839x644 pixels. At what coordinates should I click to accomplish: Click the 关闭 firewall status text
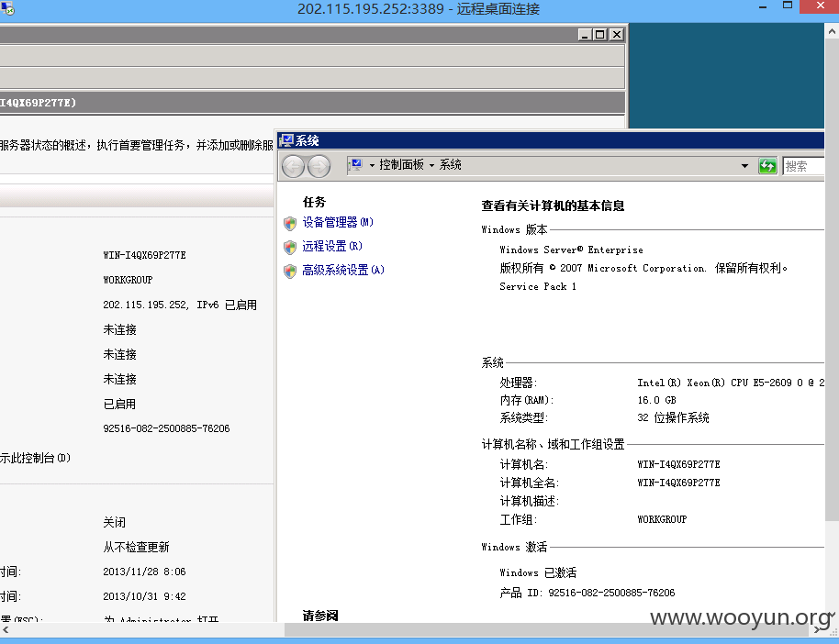114,522
